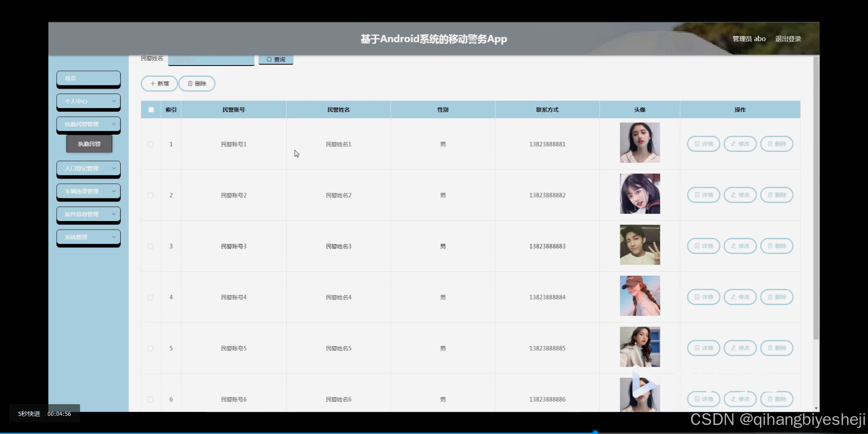Open the 首页 sidebar item
The height and width of the screenshot is (434, 868).
coord(88,78)
